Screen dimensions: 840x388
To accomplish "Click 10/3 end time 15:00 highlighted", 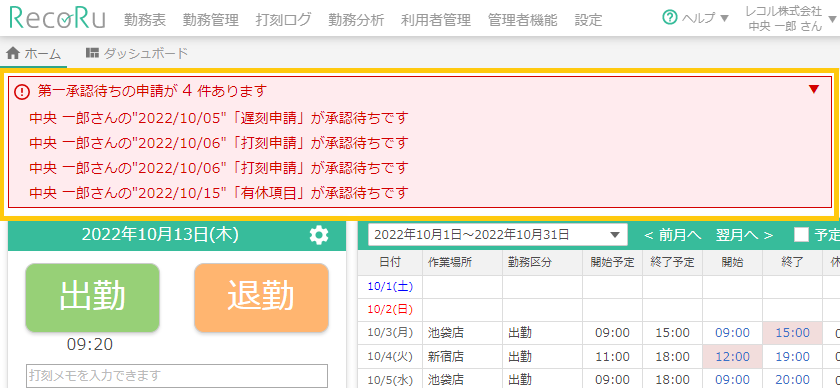I will 792,333.
